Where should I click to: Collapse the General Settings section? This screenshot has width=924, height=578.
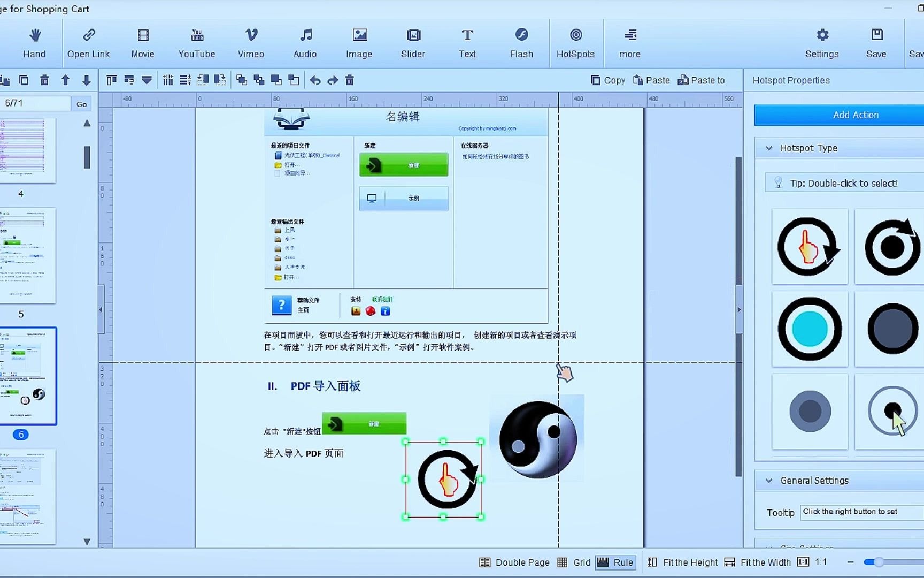pyautogui.click(x=769, y=480)
